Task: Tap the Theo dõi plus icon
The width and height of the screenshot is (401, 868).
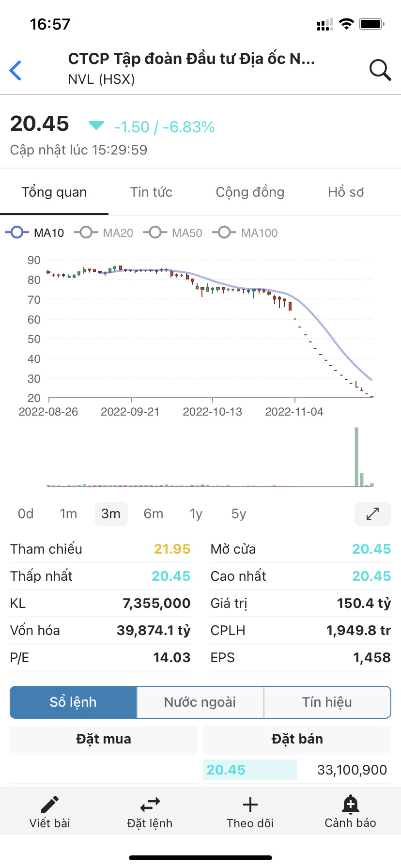Action: tap(250, 805)
